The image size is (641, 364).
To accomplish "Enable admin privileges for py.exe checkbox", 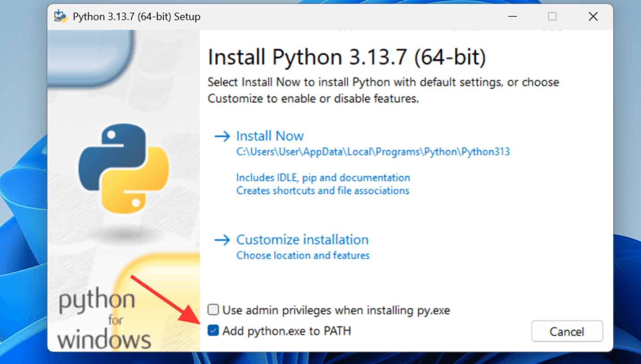I will [x=214, y=310].
